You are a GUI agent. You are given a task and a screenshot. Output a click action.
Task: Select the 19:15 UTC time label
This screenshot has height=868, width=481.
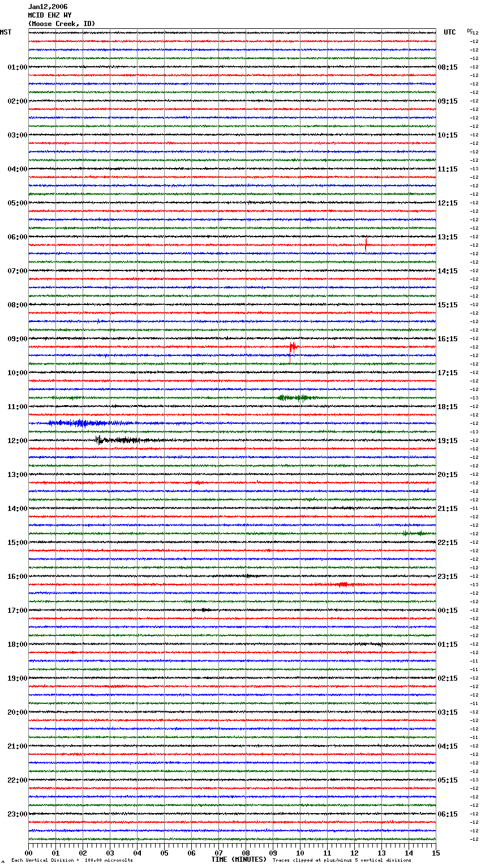448,441
